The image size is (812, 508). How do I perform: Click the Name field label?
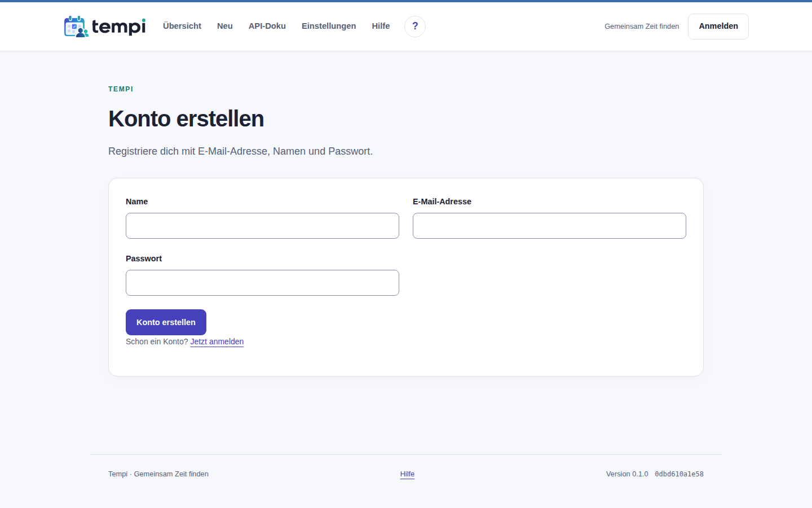click(x=136, y=202)
